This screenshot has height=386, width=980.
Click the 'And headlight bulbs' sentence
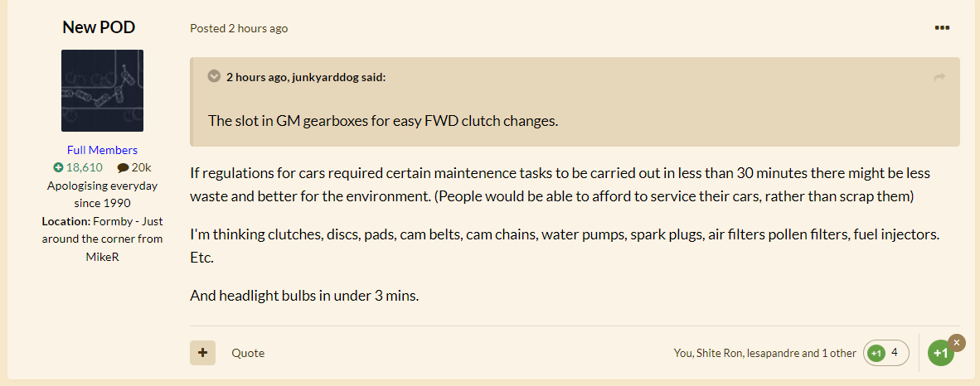click(304, 296)
